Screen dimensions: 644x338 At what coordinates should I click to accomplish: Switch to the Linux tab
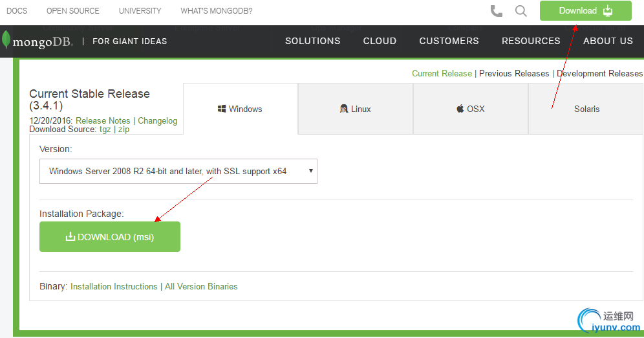point(356,109)
